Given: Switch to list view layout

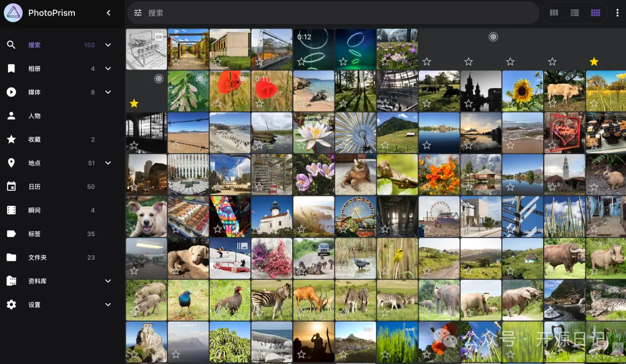Looking at the screenshot, I should coord(575,13).
